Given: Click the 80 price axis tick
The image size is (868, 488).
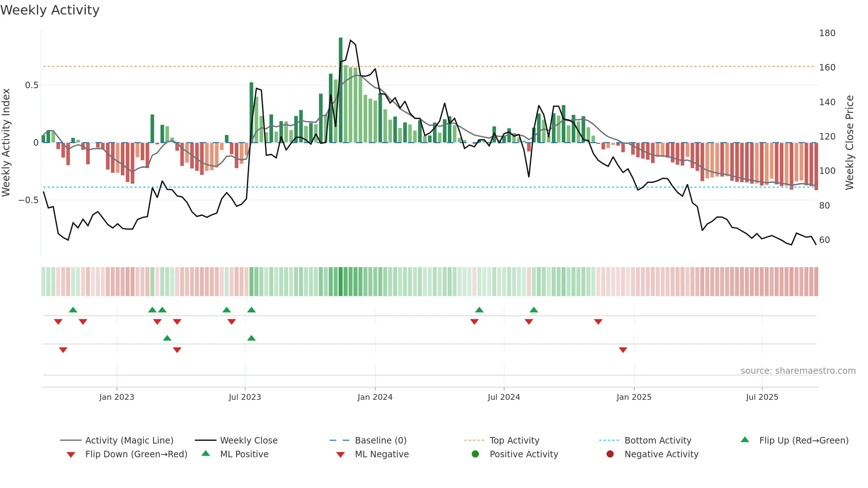Looking at the screenshot, I should click(x=825, y=206).
